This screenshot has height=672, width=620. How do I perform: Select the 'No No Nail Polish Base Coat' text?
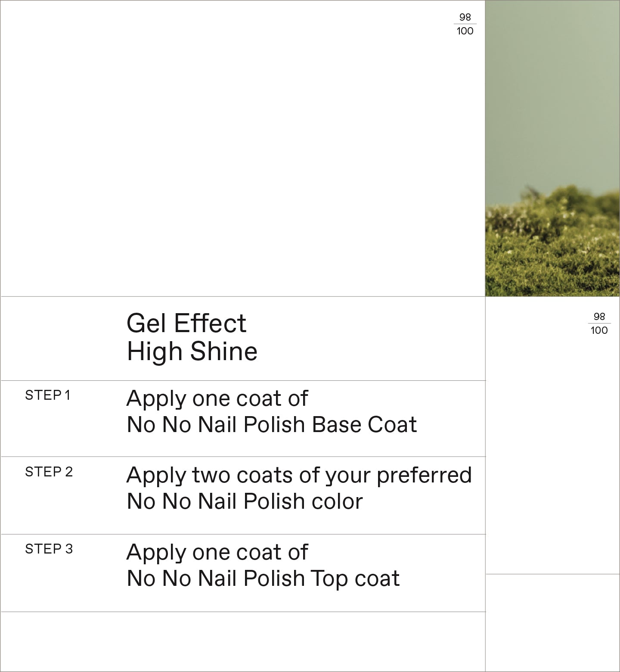click(x=272, y=425)
